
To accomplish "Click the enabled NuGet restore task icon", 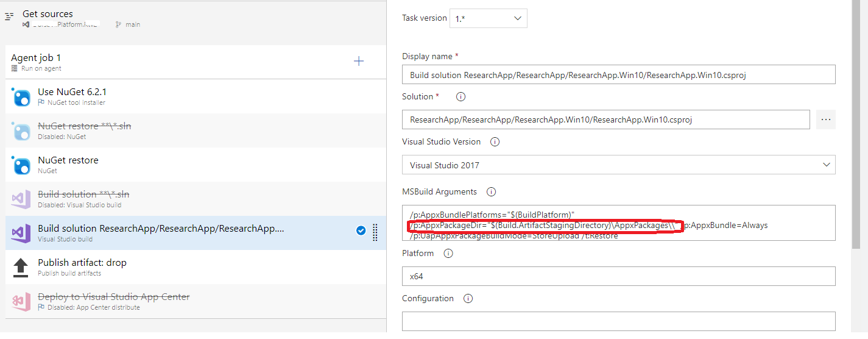I will pos(21,165).
